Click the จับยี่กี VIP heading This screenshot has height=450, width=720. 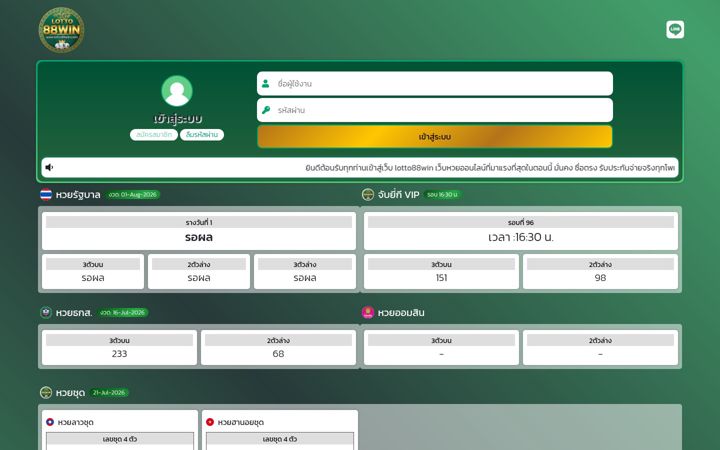coord(399,195)
